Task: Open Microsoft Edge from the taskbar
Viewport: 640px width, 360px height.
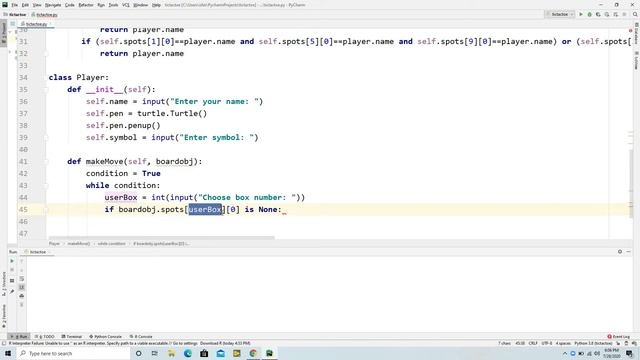Action: click(x=188, y=353)
